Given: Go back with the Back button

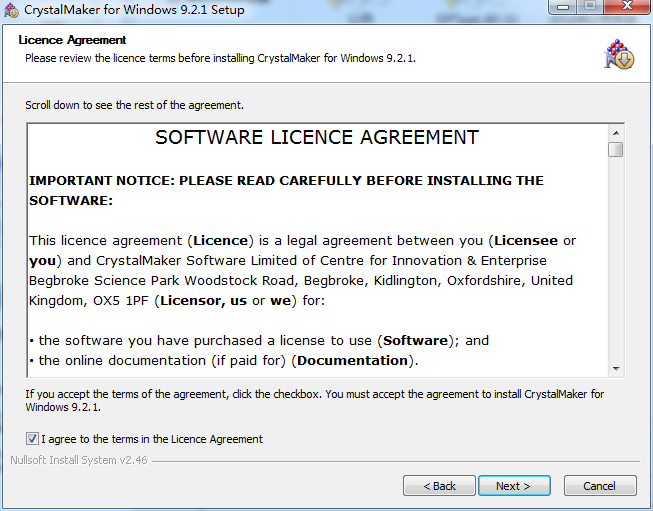Looking at the screenshot, I should point(439,486).
